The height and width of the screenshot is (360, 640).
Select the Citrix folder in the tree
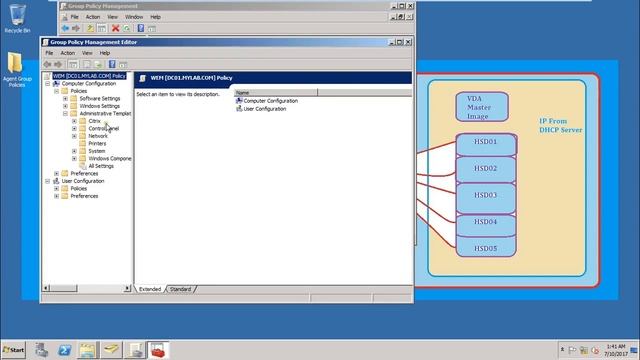point(94,121)
